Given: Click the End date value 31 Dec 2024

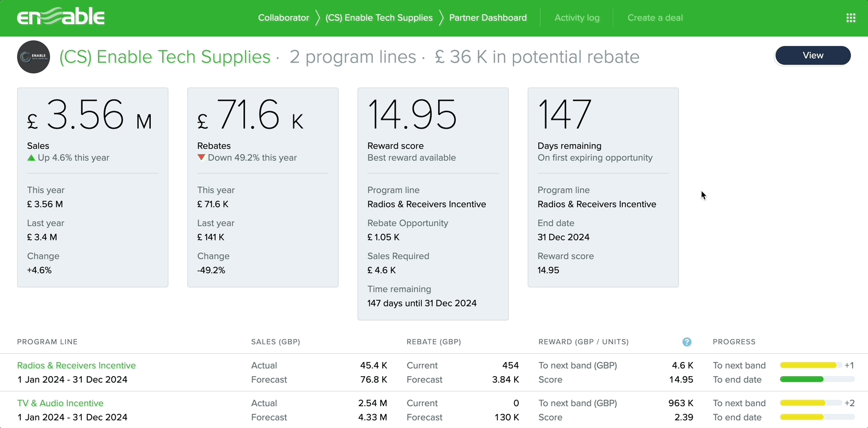Looking at the screenshot, I should (564, 237).
